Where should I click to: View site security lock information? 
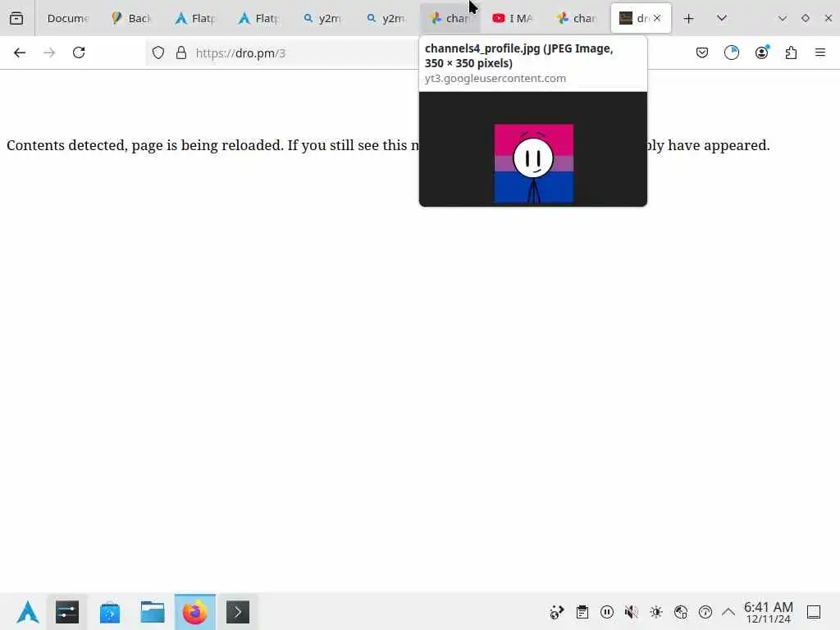pos(181,52)
